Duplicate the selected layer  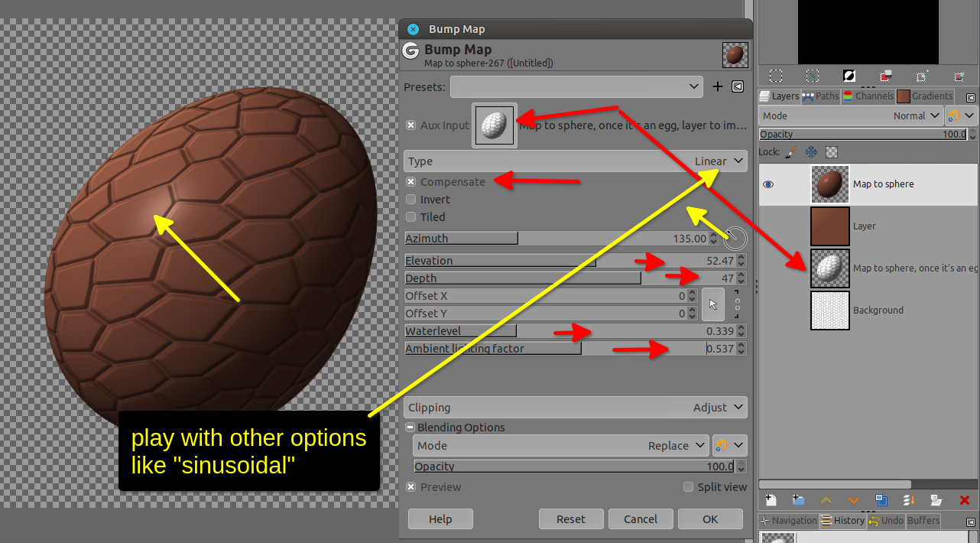881,500
